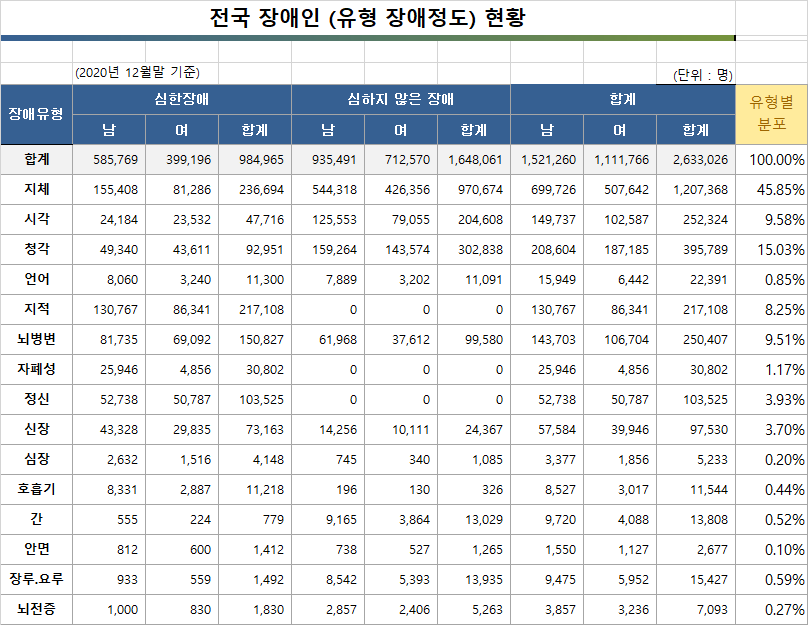The height and width of the screenshot is (625, 808).
Task: Select the 청각 cell 395,789
Action: tap(696, 249)
